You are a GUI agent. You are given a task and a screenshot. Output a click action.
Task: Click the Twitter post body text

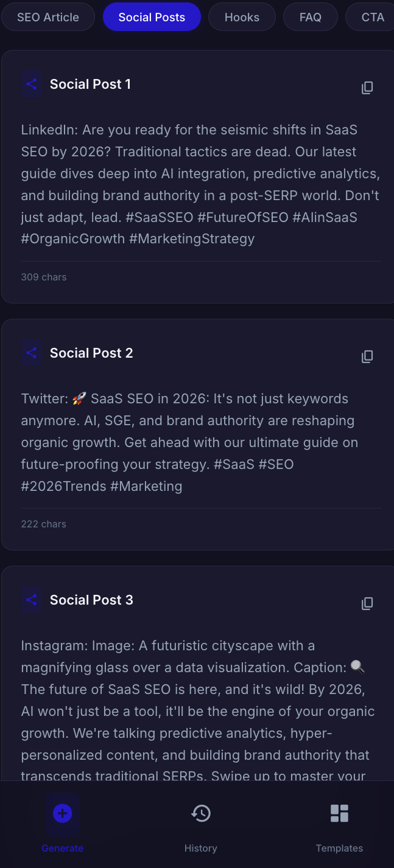(x=189, y=442)
